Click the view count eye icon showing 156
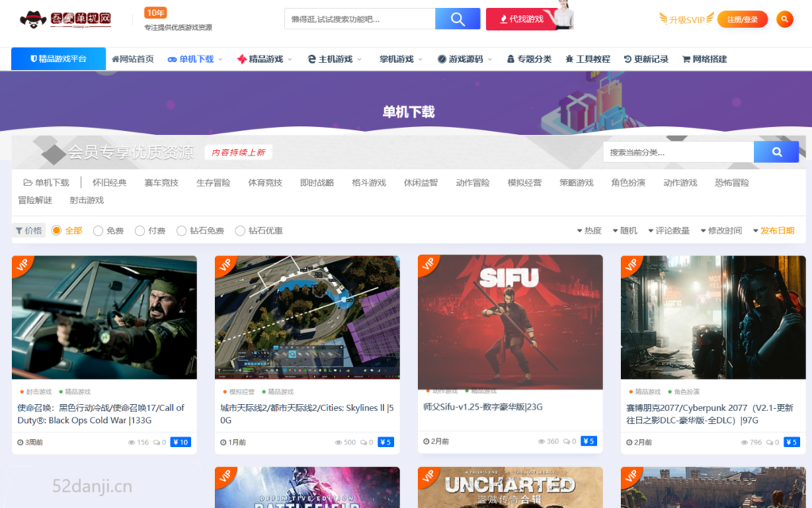Screen dimensions: 812x508 pyautogui.click(x=131, y=443)
